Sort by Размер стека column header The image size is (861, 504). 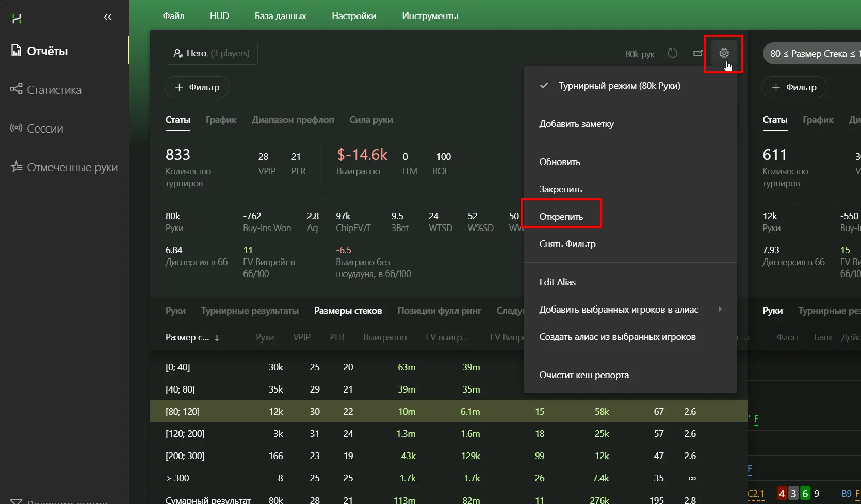(x=188, y=337)
